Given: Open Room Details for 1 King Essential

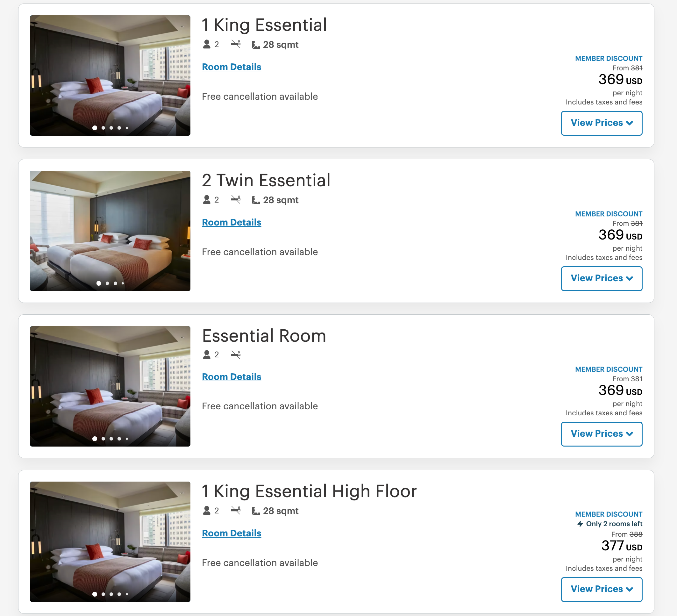Looking at the screenshot, I should (232, 67).
